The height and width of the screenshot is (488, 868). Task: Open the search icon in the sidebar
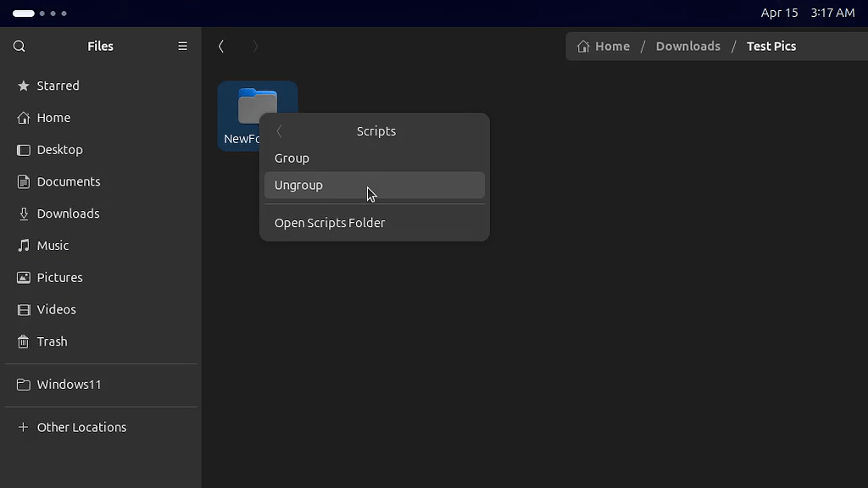pyautogui.click(x=19, y=46)
